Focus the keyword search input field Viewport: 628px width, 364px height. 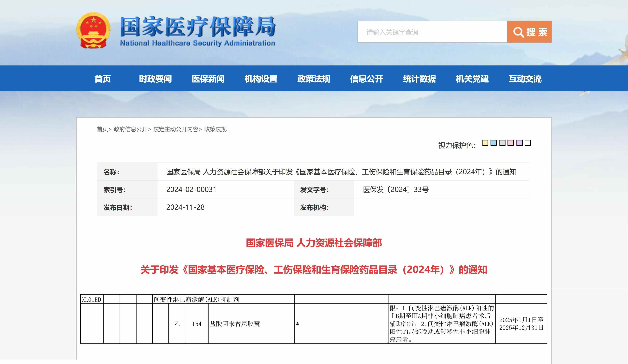[x=432, y=32]
